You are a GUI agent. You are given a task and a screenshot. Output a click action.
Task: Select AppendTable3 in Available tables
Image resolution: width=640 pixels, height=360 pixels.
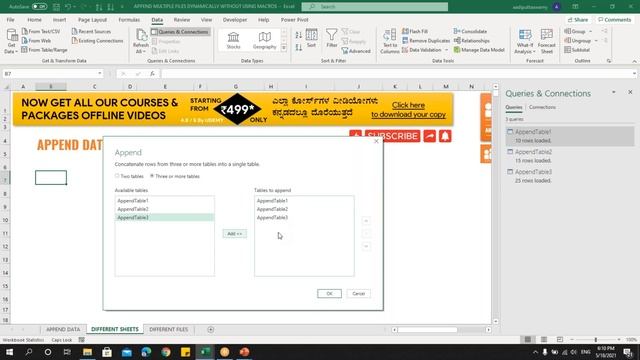164,218
